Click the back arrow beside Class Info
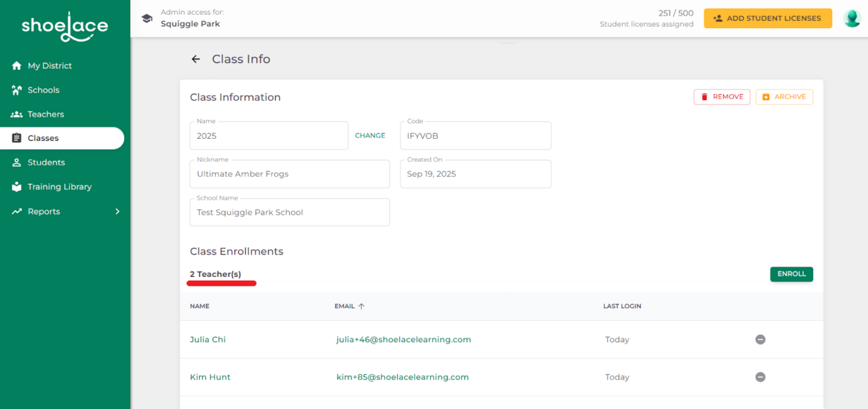868x409 pixels. tap(196, 59)
